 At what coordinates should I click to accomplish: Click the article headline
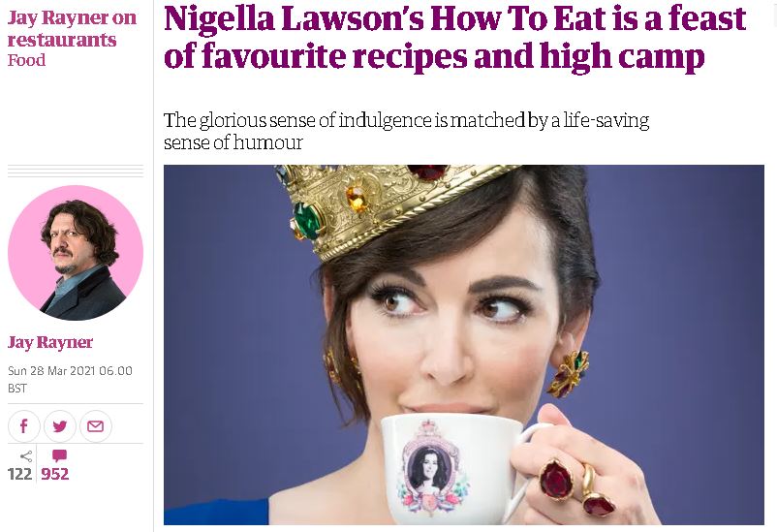(x=455, y=36)
